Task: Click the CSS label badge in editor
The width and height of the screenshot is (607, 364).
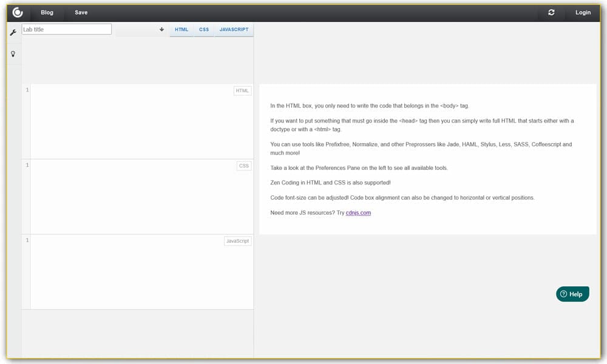Action: 243,166
